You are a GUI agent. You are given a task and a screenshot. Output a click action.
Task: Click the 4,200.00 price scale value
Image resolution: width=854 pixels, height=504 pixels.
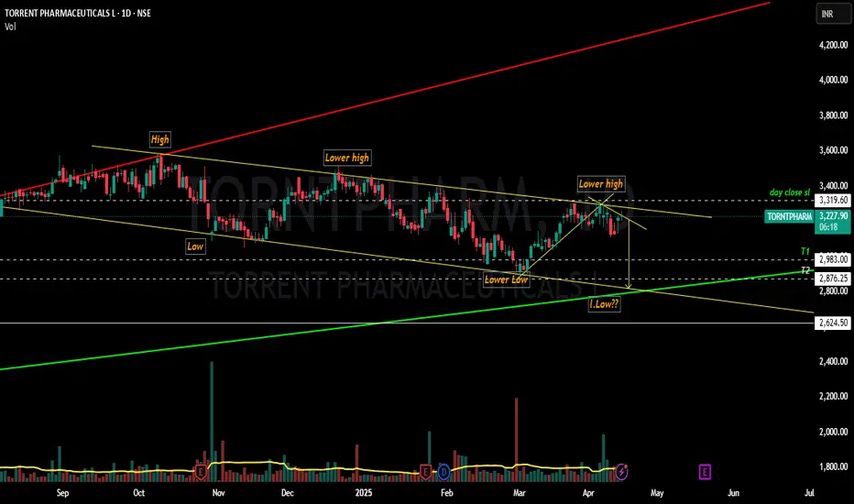pyautogui.click(x=833, y=45)
